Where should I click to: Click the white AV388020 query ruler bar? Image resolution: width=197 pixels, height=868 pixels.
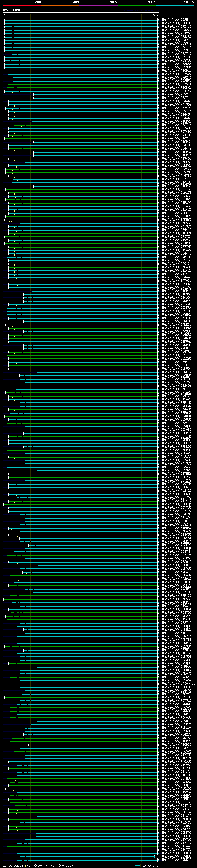(81, 12)
